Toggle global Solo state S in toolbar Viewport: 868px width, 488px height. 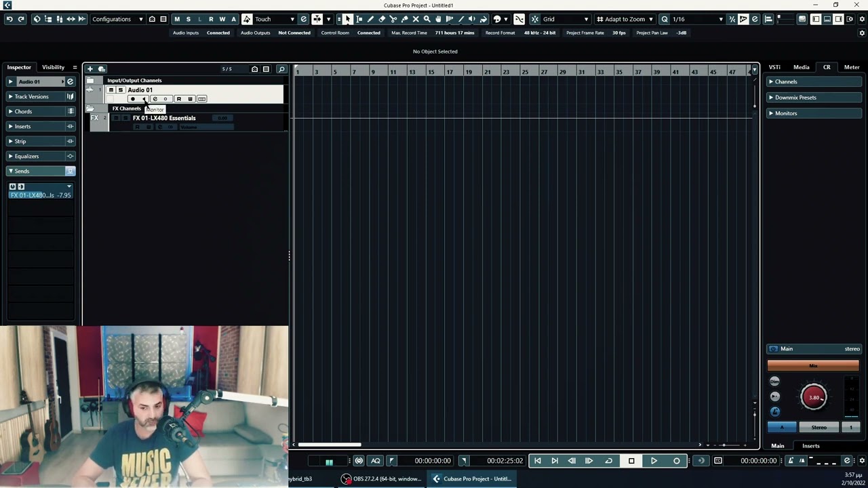click(x=189, y=19)
